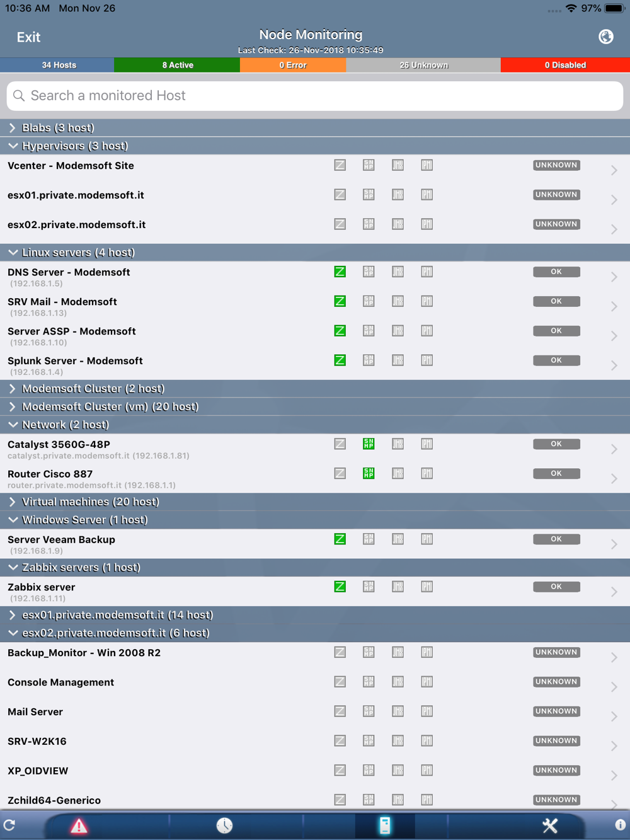Click the IPMI icon for Splunk Server row
Image resolution: width=630 pixels, height=840 pixels.
[x=427, y=360]
